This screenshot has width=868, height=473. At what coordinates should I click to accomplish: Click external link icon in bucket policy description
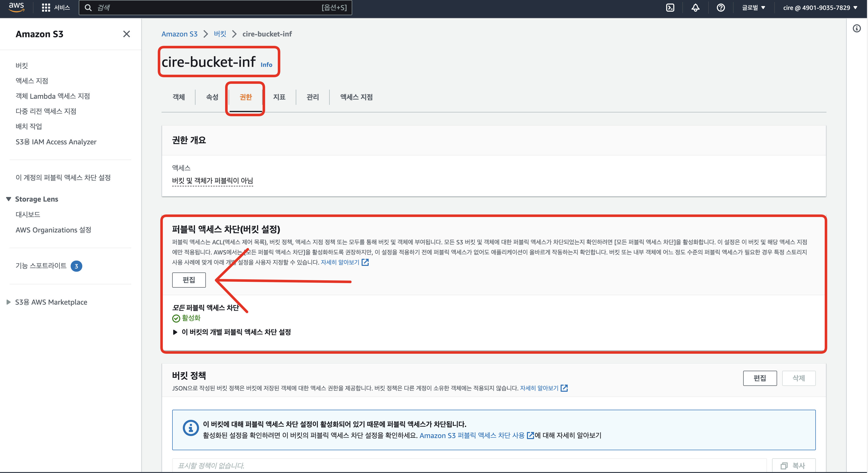coord(564,388)
